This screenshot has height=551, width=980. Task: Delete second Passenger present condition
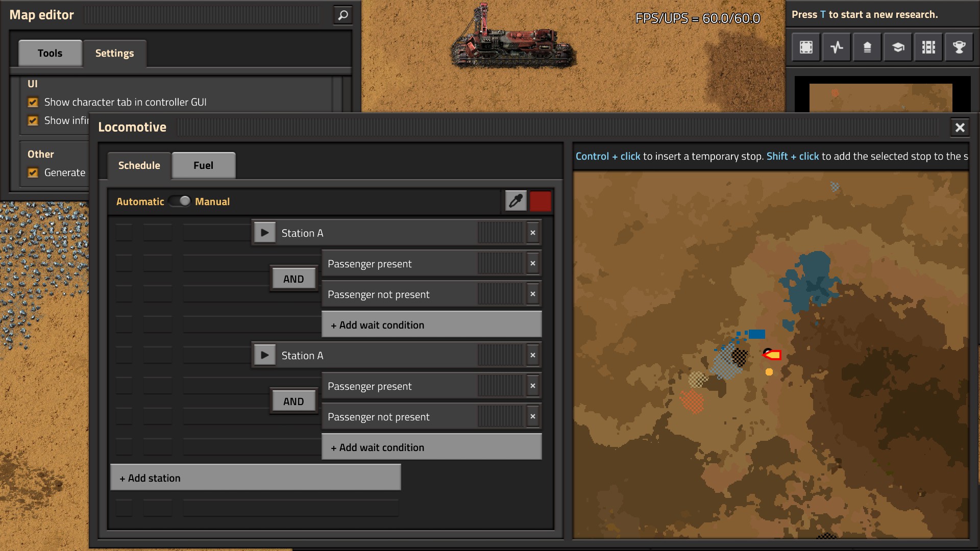tap(533, 386)
